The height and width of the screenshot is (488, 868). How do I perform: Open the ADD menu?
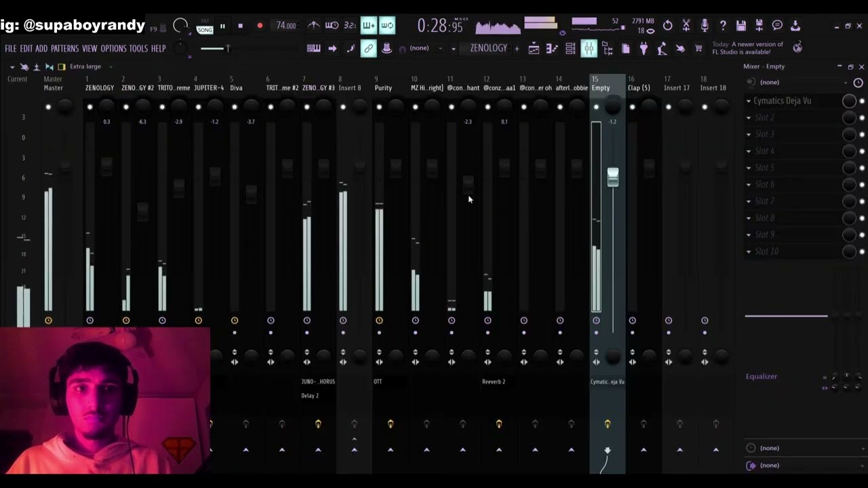click(41, 49)
